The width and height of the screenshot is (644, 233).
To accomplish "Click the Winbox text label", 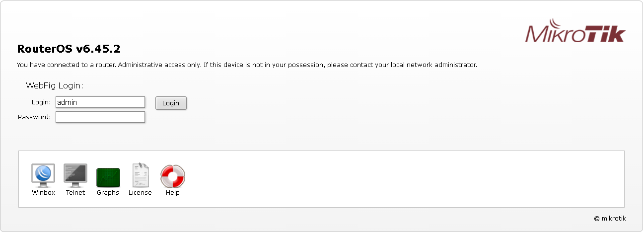I will [43, 193].
